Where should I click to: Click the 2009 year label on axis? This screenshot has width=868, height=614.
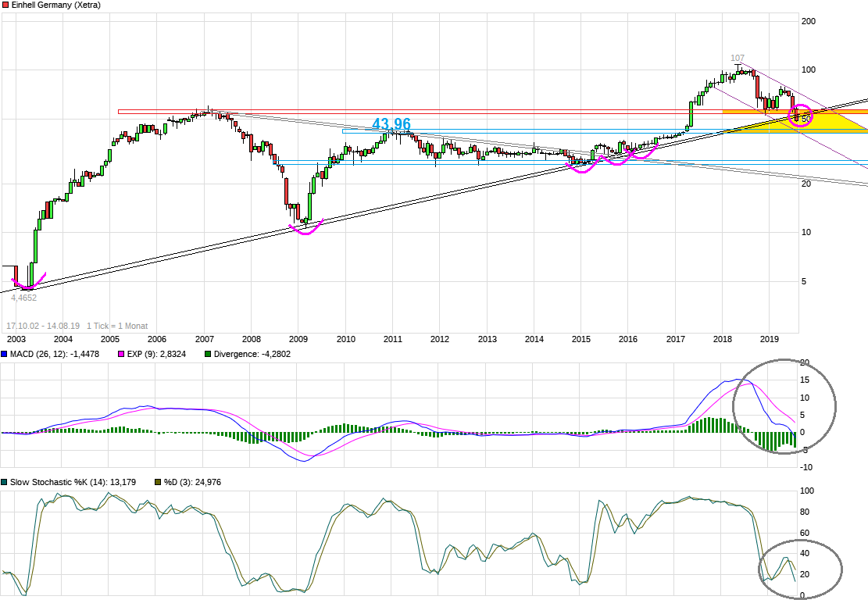click(298, 339)
